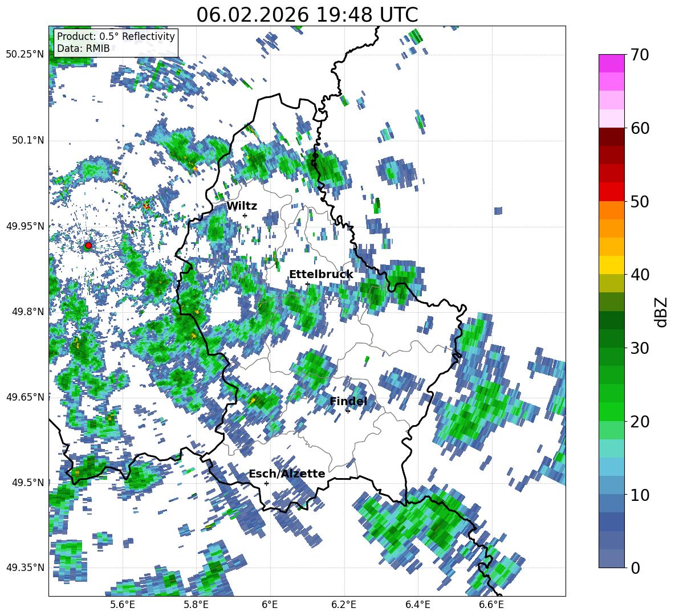Click the 50.25°N latitude label
675x616 pixels.
point(25,55)
